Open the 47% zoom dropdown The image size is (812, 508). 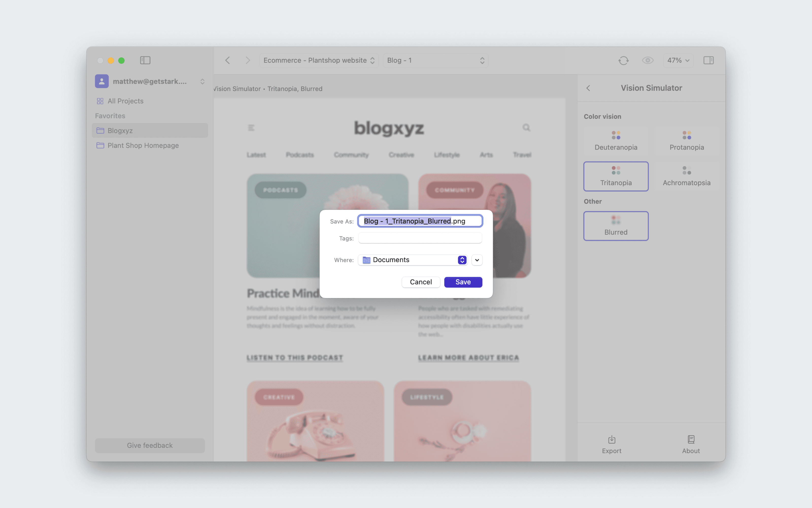[x=678, y=60]
